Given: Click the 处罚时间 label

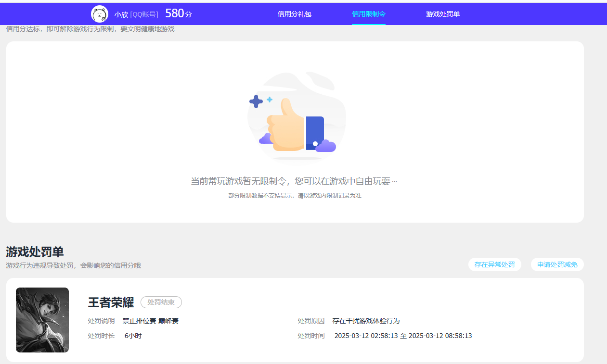Looking at the screenshot, I should pyautogui.click(x=311, y=336).
